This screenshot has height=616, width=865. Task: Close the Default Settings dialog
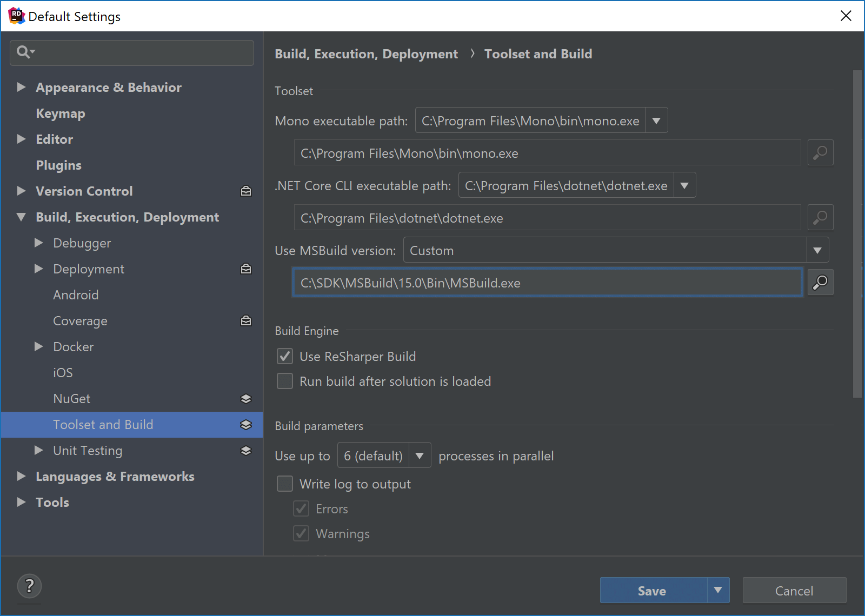coord(846,16)
